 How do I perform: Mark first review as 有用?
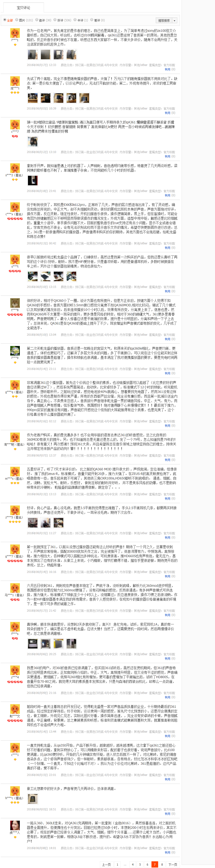coord(167,69)
